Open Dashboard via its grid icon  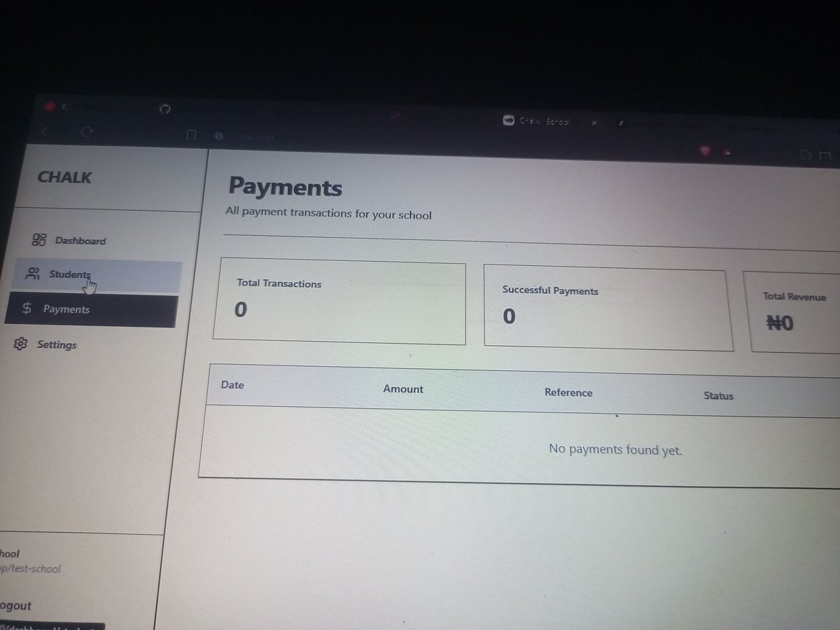click(x=39, y=240)
